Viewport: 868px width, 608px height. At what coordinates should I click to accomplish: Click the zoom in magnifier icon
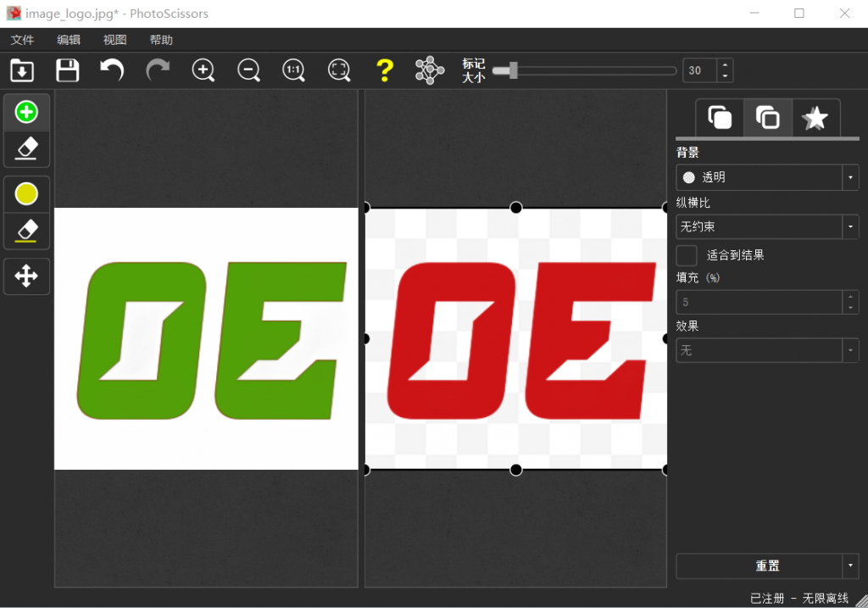click(x=203, y=70)
